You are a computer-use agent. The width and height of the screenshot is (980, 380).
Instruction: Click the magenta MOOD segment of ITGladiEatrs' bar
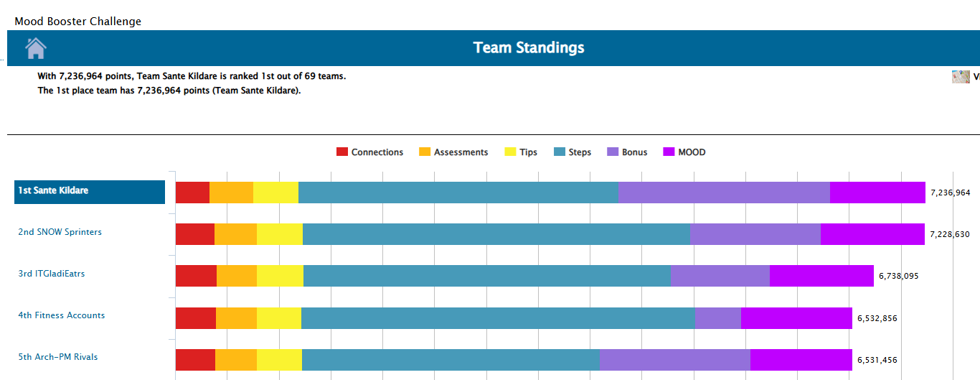coord(821,276)
